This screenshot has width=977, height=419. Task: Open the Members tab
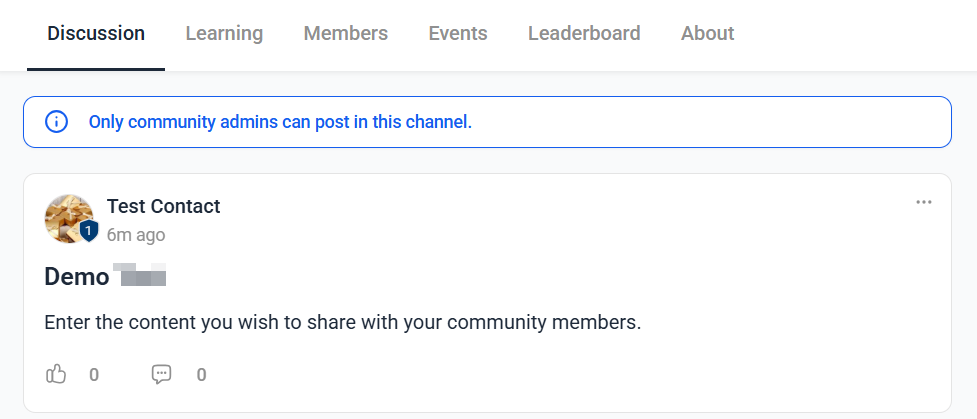click(346, 33)
